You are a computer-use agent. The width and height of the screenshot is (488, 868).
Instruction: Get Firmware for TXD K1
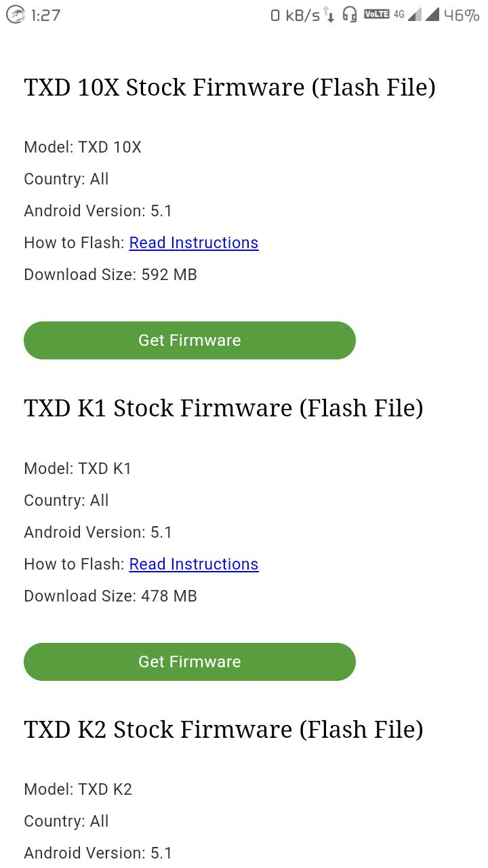(x=190, y=662)
